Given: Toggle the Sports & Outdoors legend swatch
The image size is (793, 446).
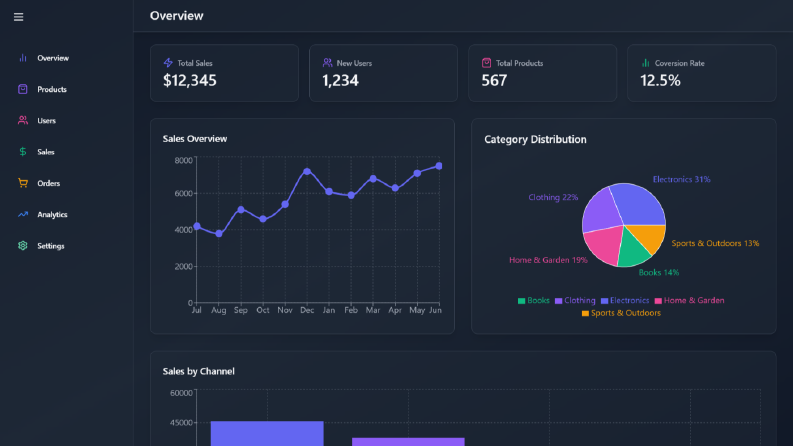Looking at the screenshot, I should pyautogui.click(x=585, y=314).
